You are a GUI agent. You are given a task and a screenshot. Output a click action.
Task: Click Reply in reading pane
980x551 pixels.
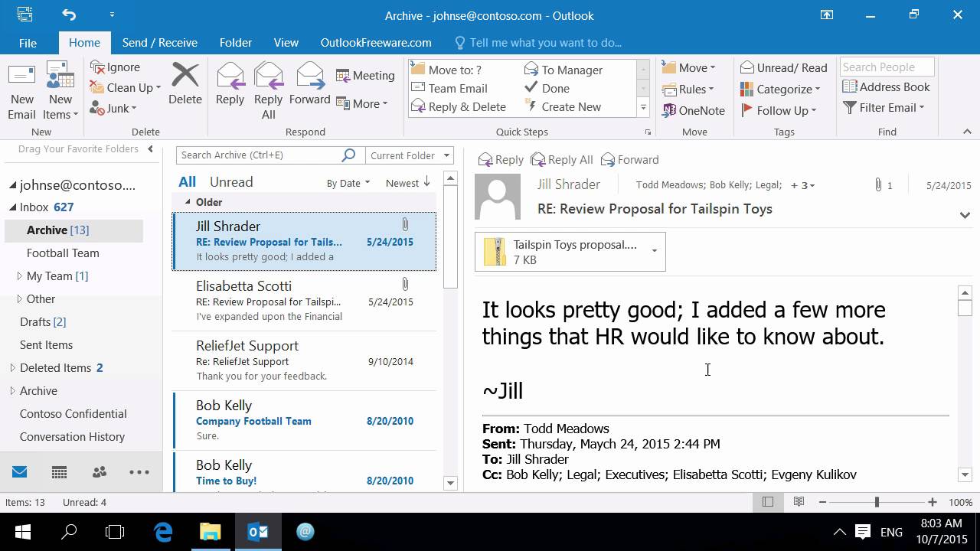[501, 159]
